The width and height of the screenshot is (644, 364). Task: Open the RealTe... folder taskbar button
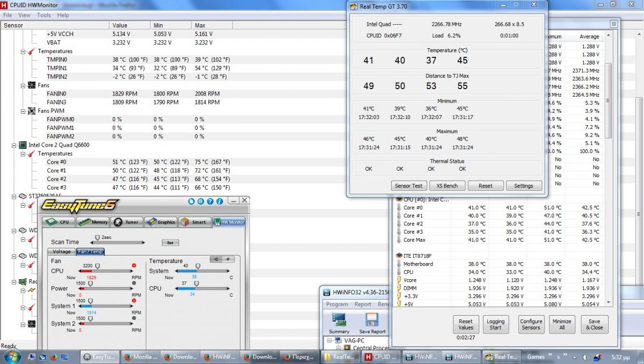click(x=341, y=356)
